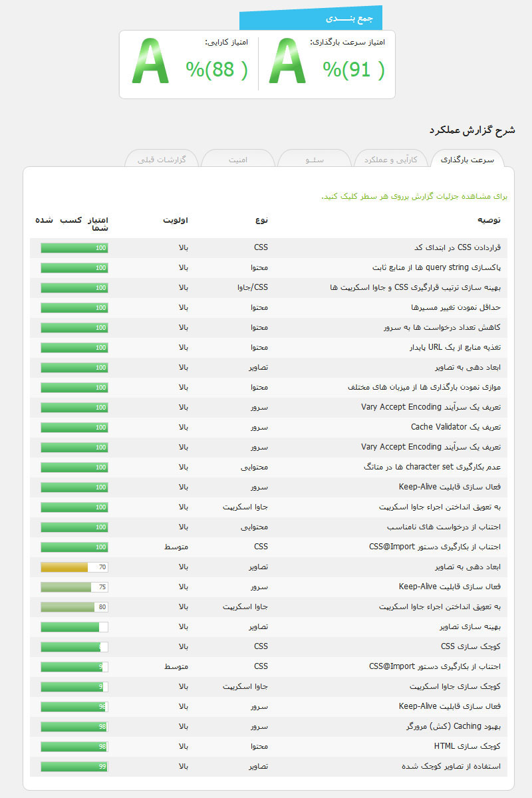The height and width of the screenshot is (798, 532).
Task: Click the توصیه column header
Action: pyautogui.click(x=489, y=219)
